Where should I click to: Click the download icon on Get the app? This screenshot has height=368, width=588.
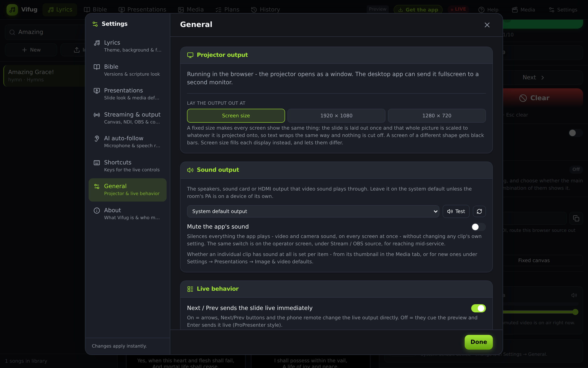[x=400, y=10]
